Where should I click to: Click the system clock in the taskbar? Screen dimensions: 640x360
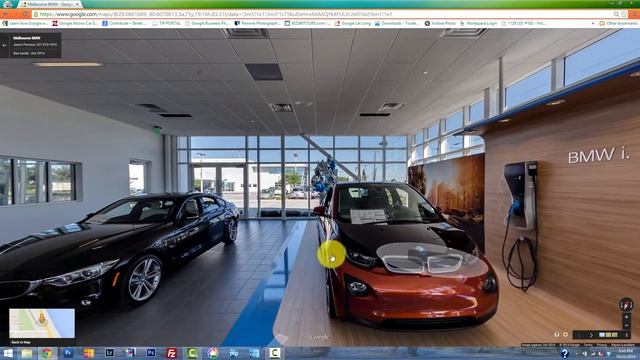click(x=626, y=354)
